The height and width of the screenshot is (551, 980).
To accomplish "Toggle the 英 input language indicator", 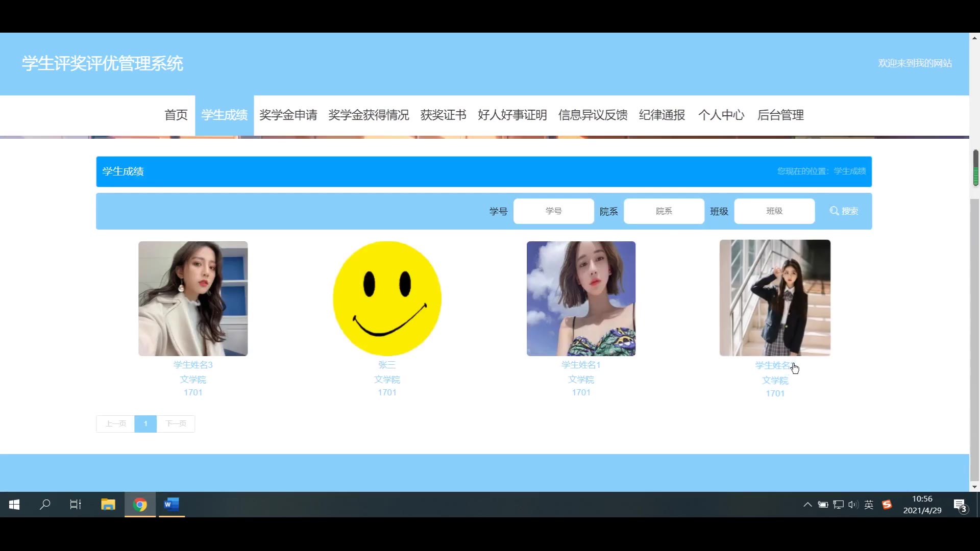I will (869, 505).
